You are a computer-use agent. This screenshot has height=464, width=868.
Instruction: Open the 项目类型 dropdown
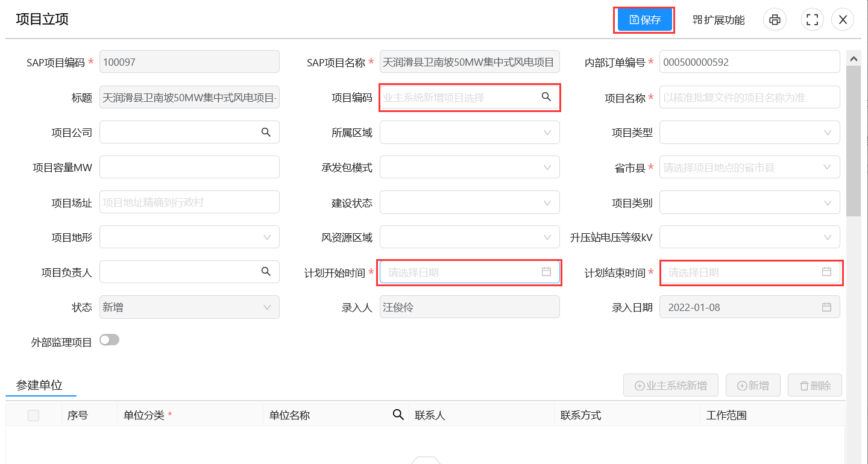pos(750,133)
